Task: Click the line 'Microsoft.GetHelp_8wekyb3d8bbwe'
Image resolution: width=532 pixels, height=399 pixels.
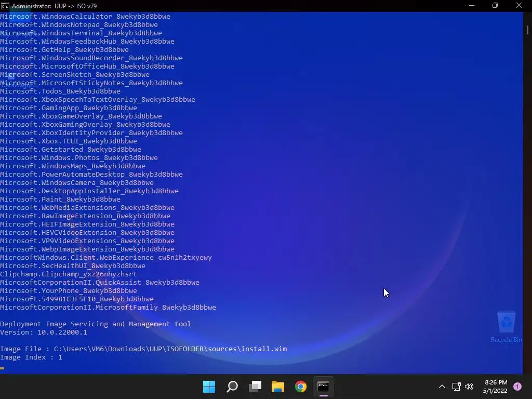Action: tap(64, 49)
